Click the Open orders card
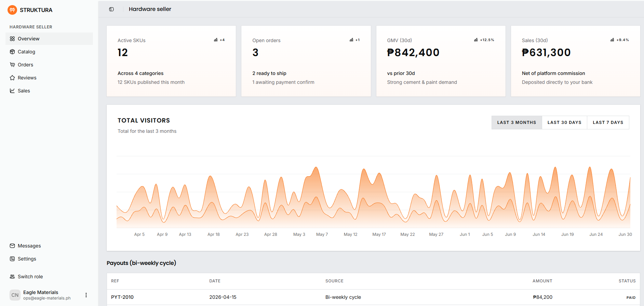This screenshot has width=644, height=306. click(x=306, y=61)
